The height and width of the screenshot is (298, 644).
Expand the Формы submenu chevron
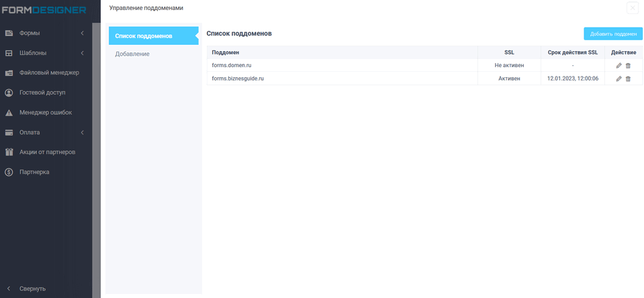click(x=82, y=33)
